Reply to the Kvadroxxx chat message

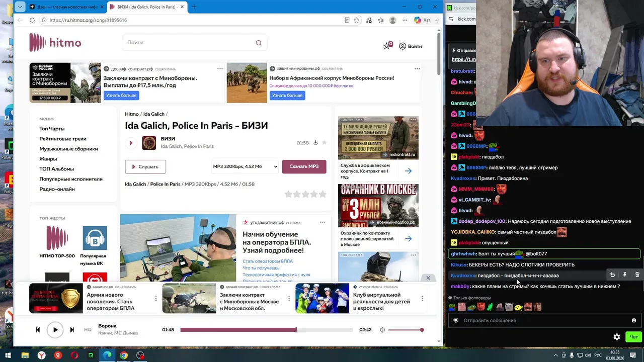[612, 275]
